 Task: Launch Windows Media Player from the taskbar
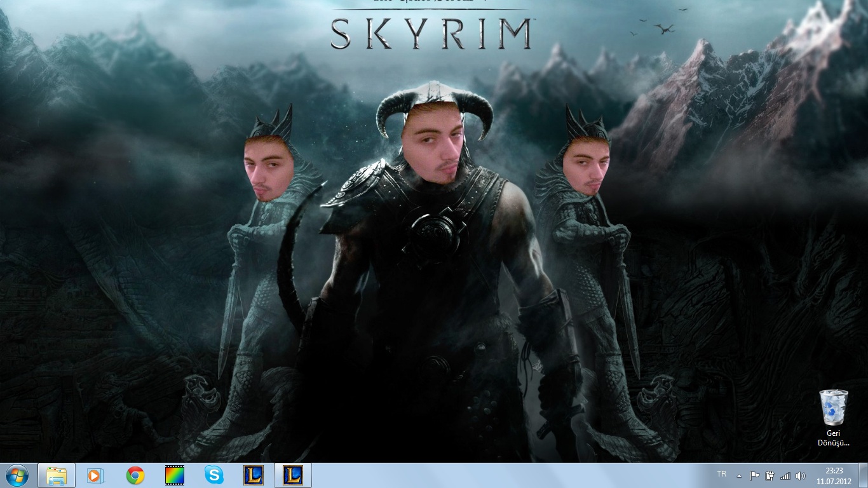[95, 475]
